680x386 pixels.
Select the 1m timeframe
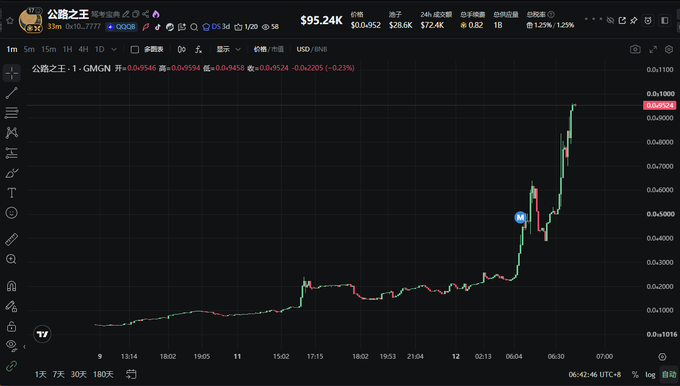pyautogui.click(x=12, y=49)
